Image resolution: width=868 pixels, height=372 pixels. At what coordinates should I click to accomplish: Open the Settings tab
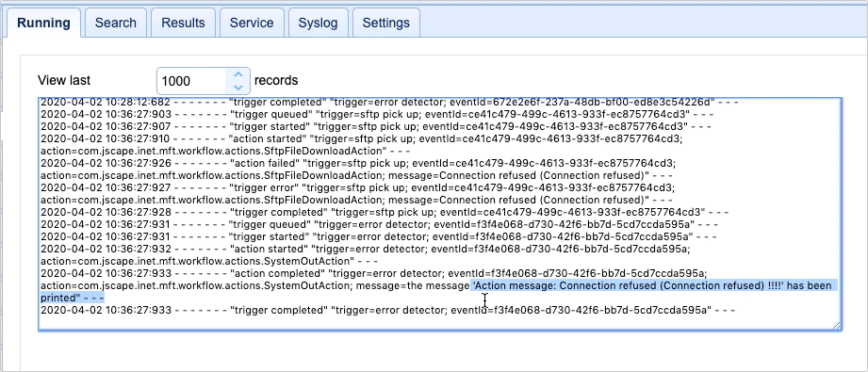pos(385,23)
